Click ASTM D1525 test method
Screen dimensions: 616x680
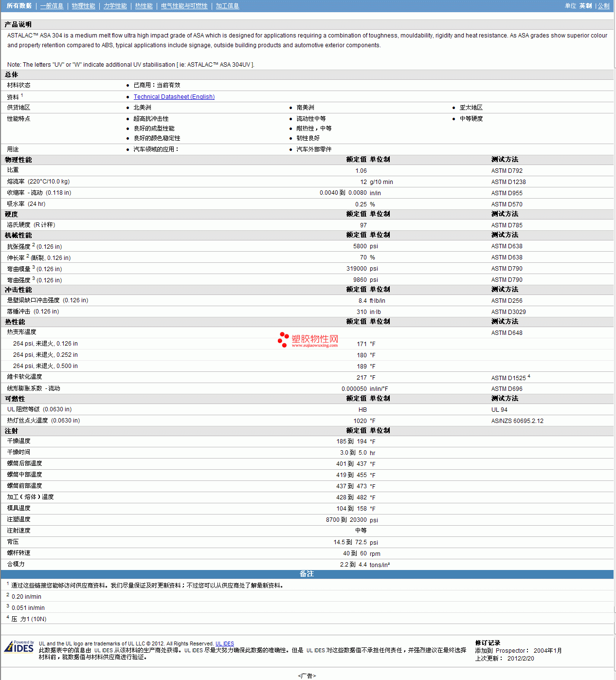pos(508,378)
